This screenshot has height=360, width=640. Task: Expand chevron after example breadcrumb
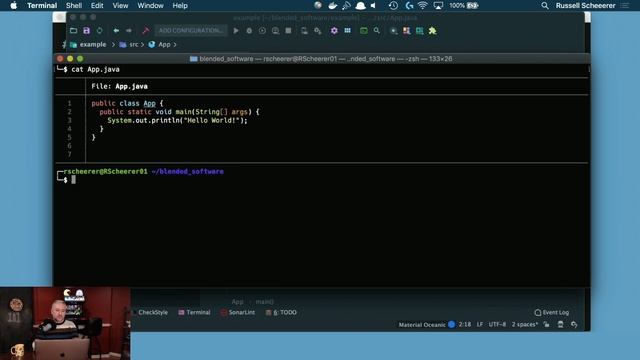pyautogui.click(x=113, y=44)
